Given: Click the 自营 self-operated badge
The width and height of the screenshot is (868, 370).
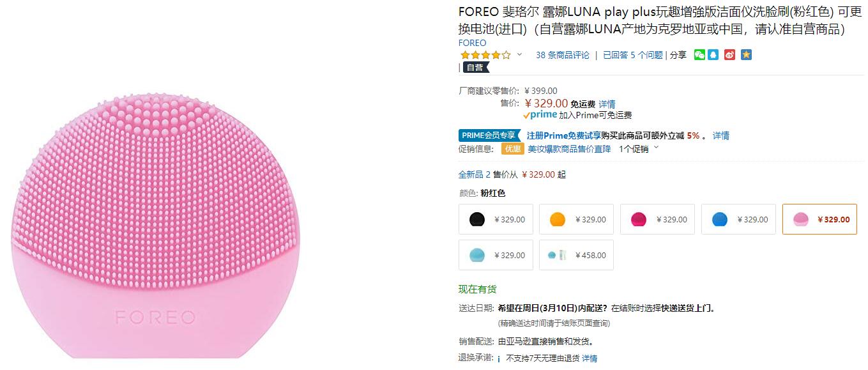Looking at the screenshot, I should point(475,67).
